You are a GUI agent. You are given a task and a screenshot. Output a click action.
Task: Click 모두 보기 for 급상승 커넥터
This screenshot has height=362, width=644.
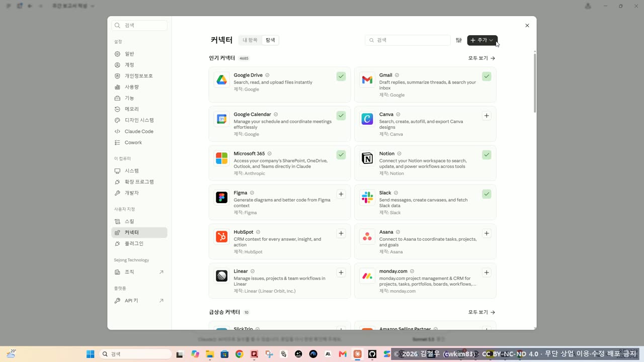pyautogui.click(x=481, y=312)
